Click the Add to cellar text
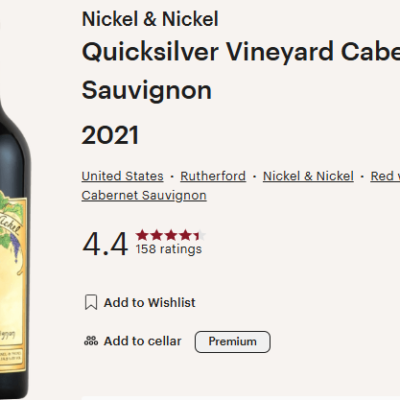400x400 pixels. [x=142, y=341]
